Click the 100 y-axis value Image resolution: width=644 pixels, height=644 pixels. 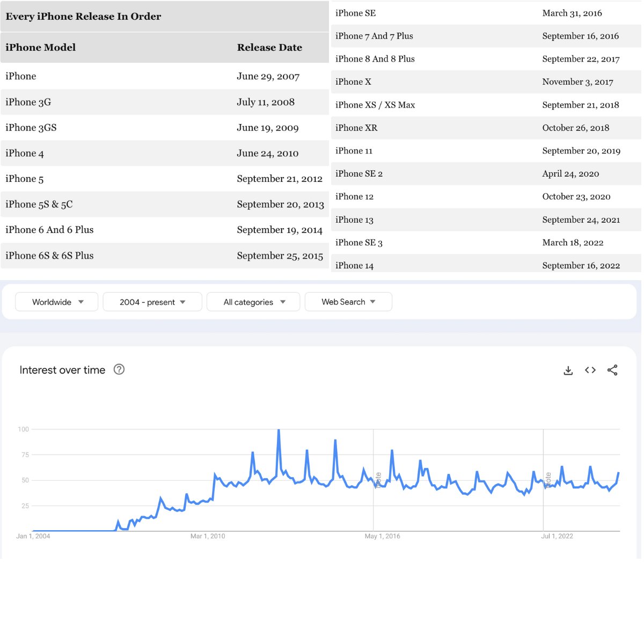pos(24,429)
